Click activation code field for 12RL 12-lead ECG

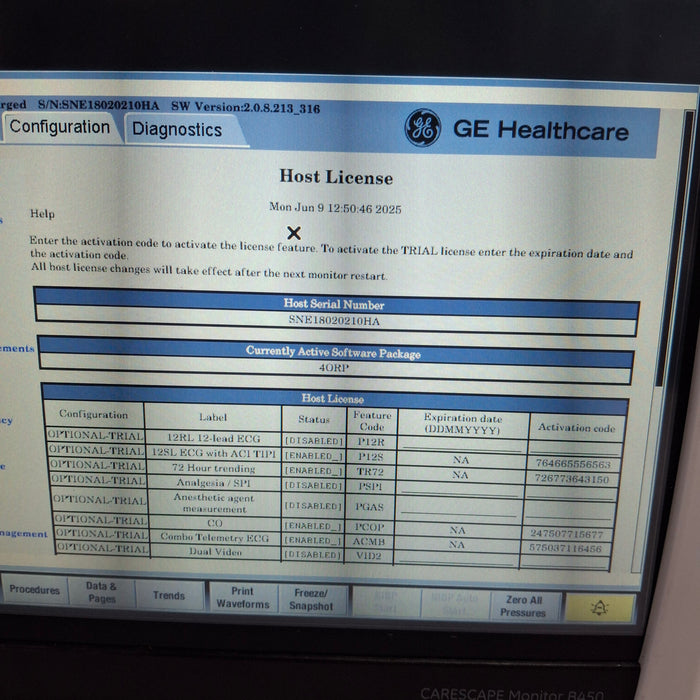[x=574, y=448]
